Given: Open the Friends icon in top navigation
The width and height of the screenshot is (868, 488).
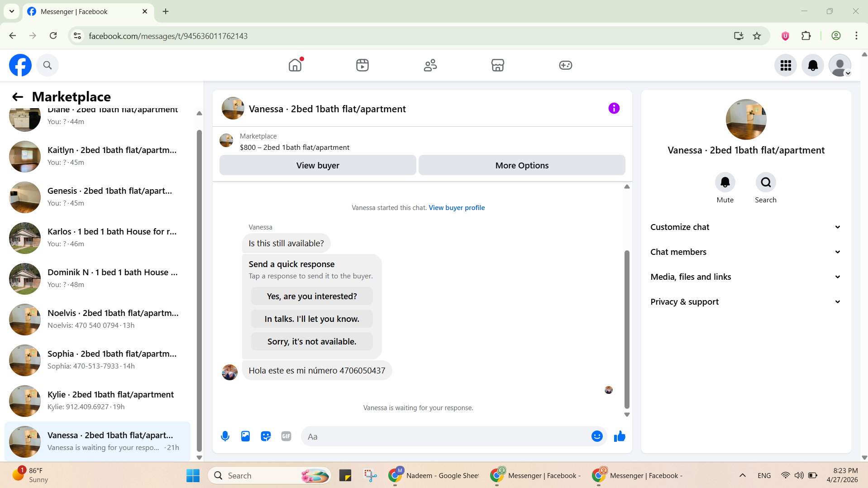Looking at the screenshot, I should [430, 65].
